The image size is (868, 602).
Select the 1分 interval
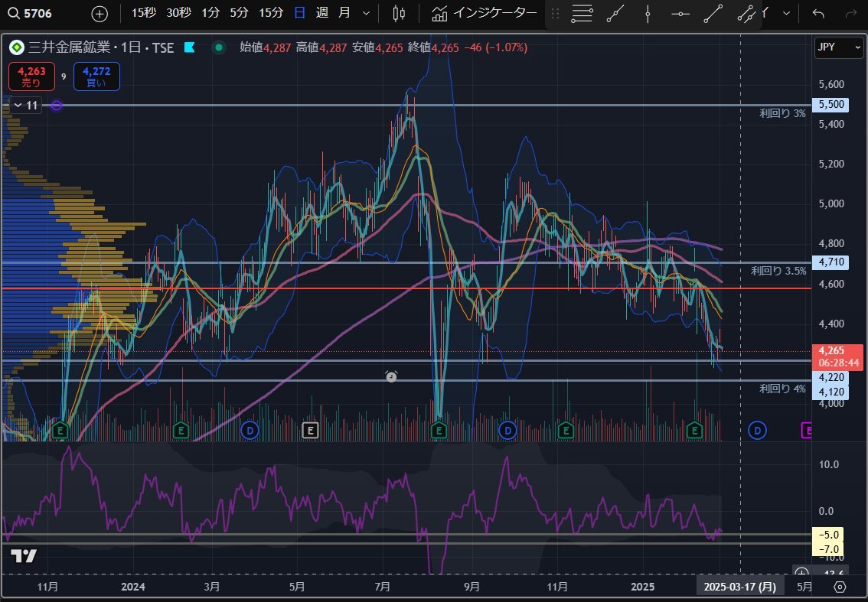click(x=210, y=13)
